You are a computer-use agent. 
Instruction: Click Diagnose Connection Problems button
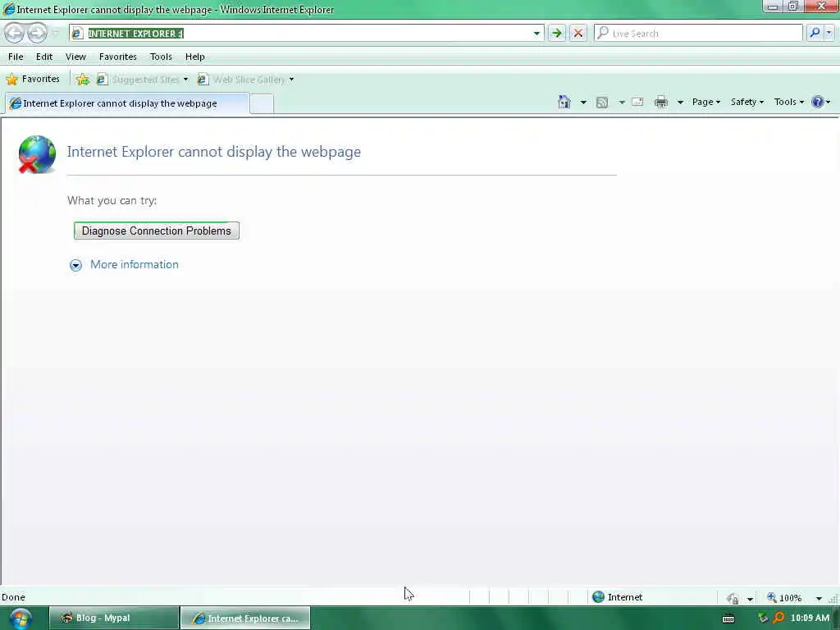[157, 231]
